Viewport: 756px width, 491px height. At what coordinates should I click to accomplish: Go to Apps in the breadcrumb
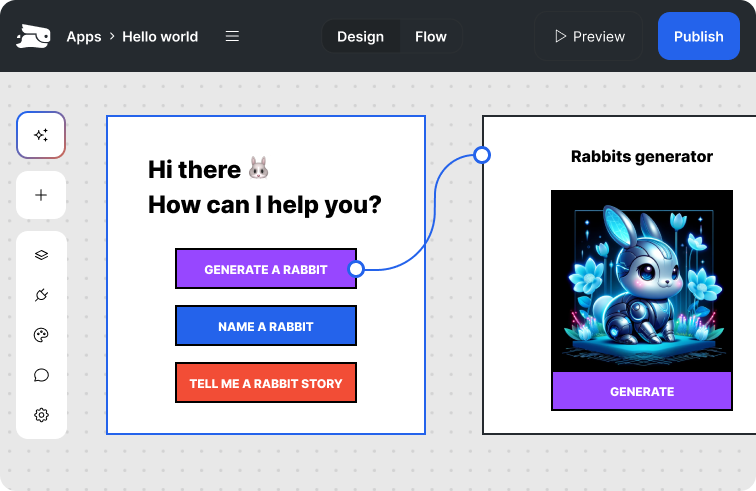(x=84, y=36)
